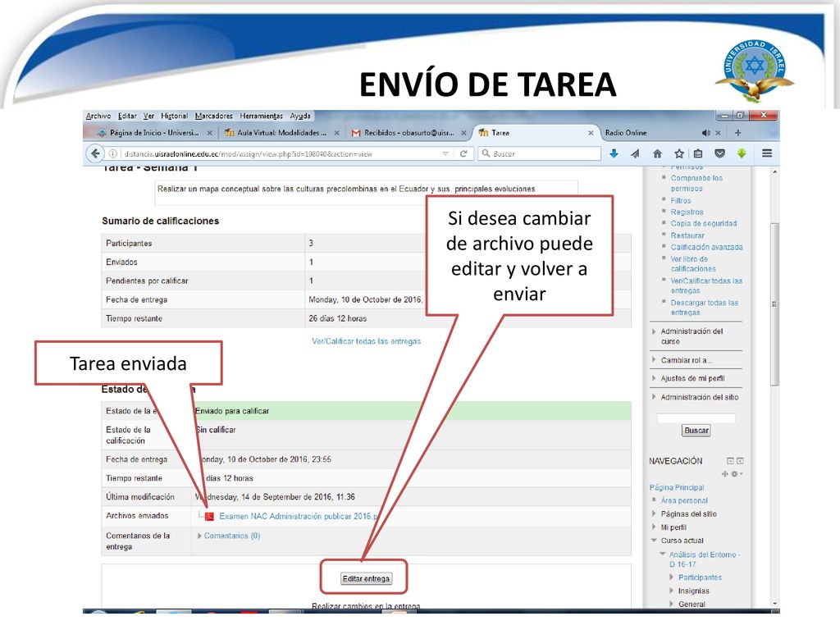Close the Tarea browser tab

point(591,133)
